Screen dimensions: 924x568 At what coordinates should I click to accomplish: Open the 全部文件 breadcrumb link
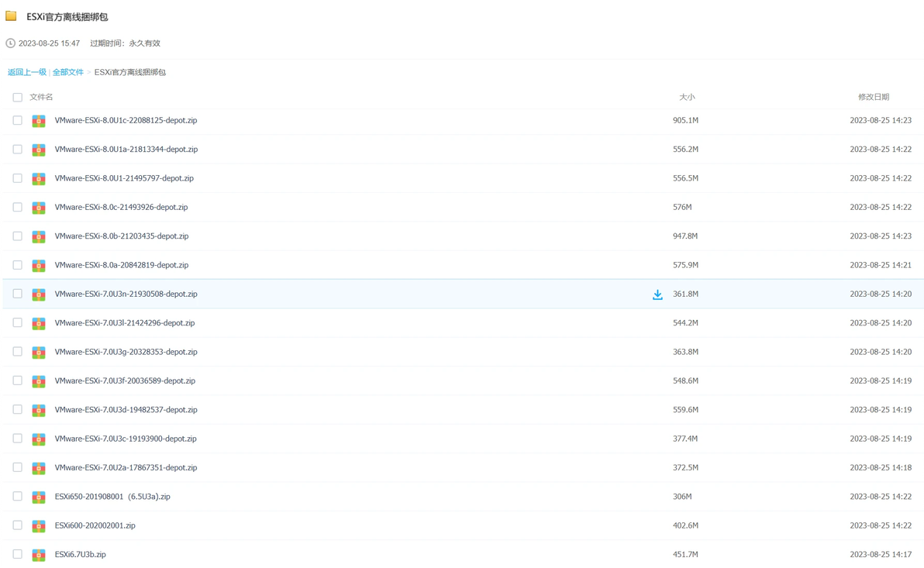68,73
